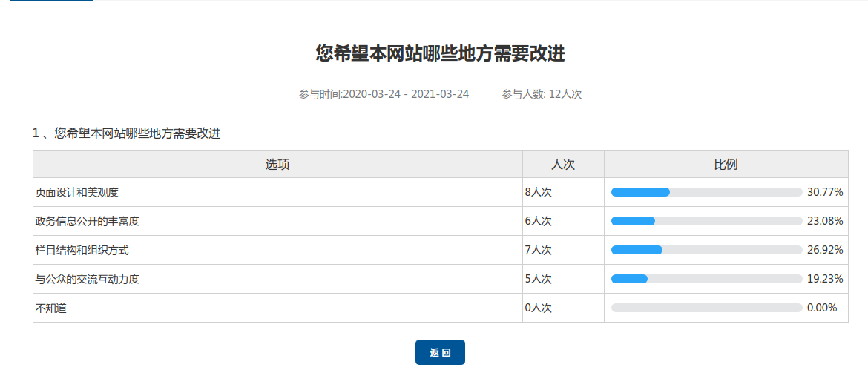Click the 返回 button

[x=440, y=352]
